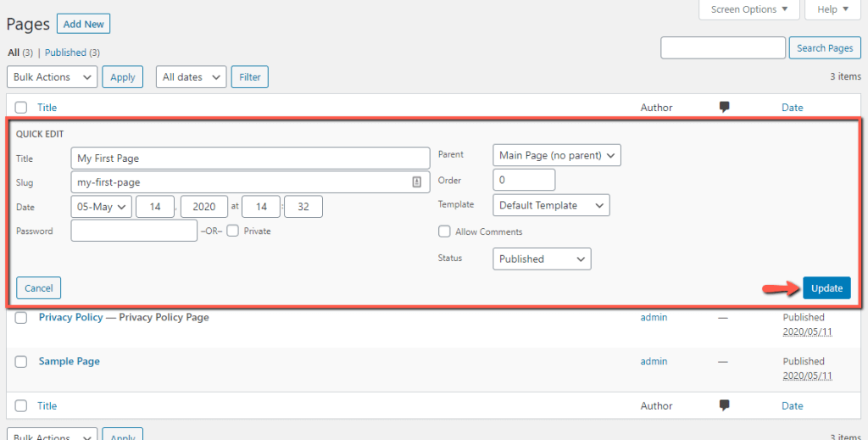Open the Sample Page link
Viewport: 868px width, 440px height.
tap(70, 361)
